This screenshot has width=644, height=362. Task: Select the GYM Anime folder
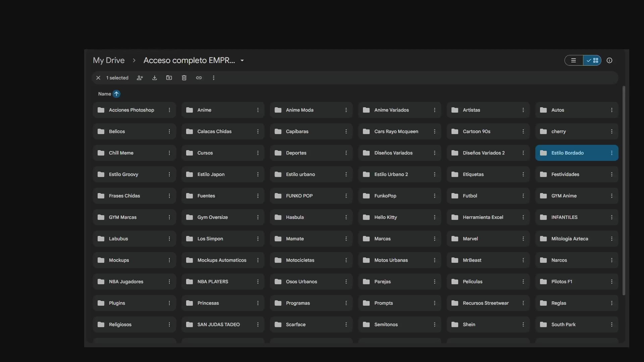tap(577, 196)
